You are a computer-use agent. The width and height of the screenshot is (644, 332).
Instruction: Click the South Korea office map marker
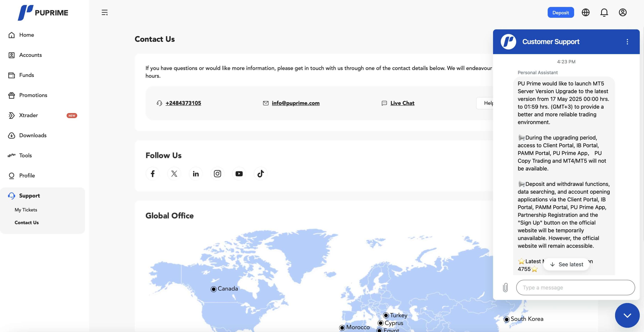click(506, 319)
